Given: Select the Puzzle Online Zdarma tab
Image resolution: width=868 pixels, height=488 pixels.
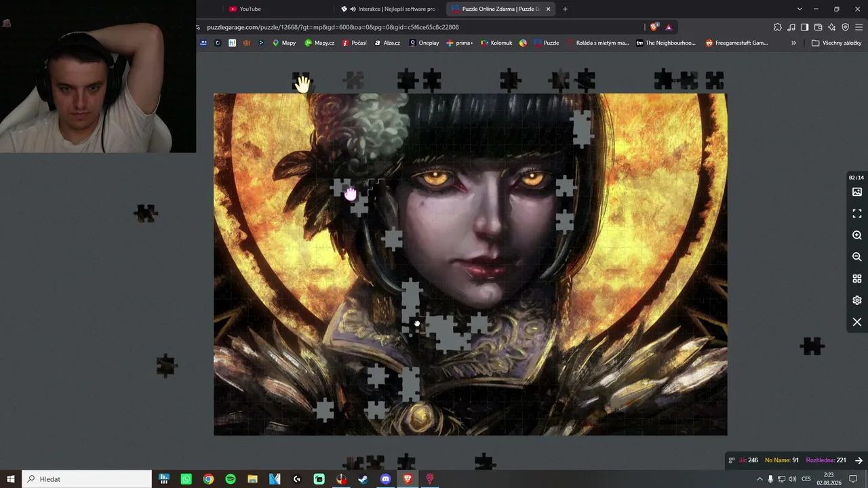Looking at the screenshot, I should pos(501,9).
